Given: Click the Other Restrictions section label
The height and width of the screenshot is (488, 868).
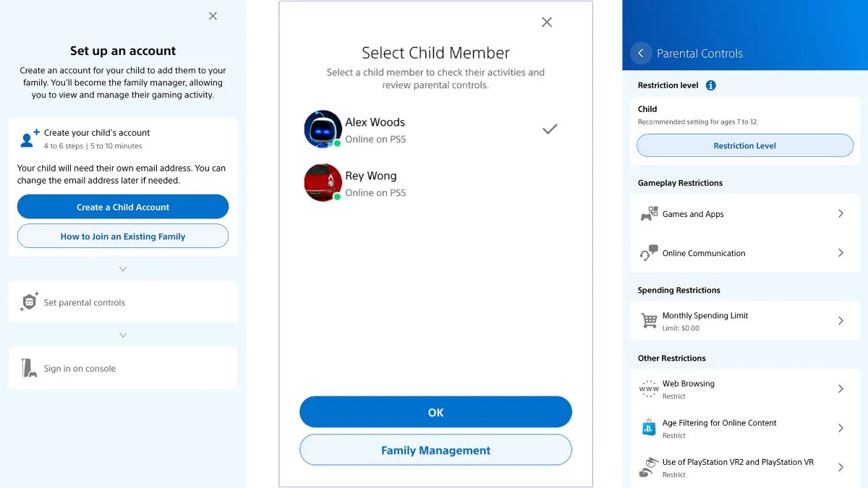Looking at the screenshot, I should [x=672, y=358].
